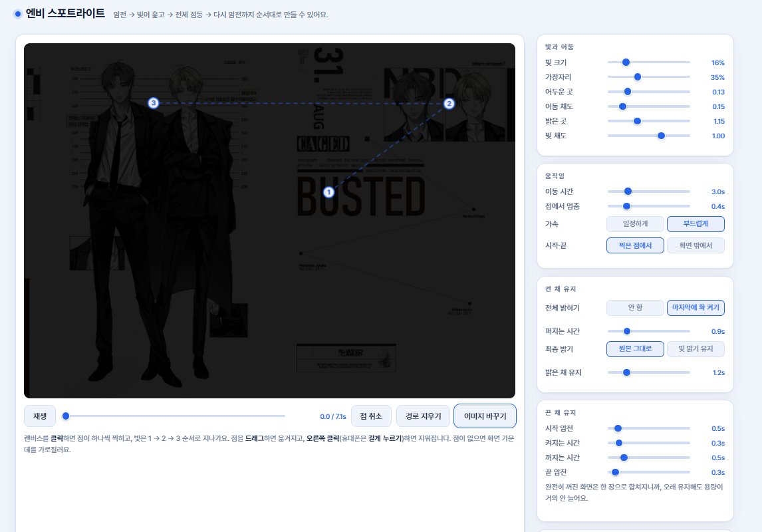The width and height of the screenshot is (762, 532).
Task: Click the 끈 채 유지 section heading
Action: [x=561, y=412]
